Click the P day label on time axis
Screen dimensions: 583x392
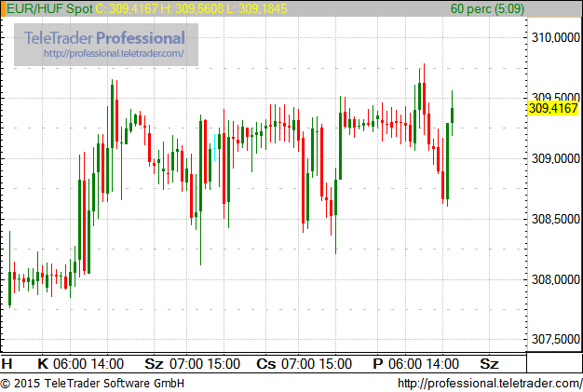[x=378, y=364]
